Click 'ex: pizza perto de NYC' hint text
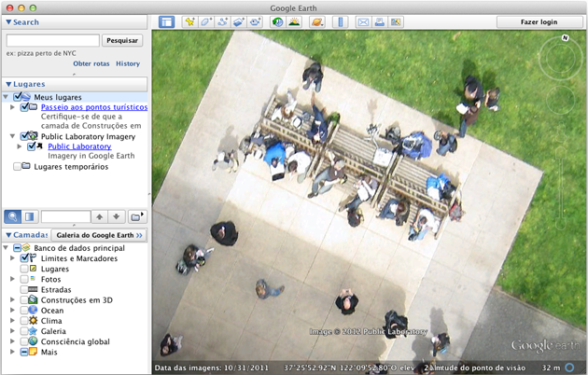Image resolution: width=588 pixels, height=375 pixels. pos(41,53)
